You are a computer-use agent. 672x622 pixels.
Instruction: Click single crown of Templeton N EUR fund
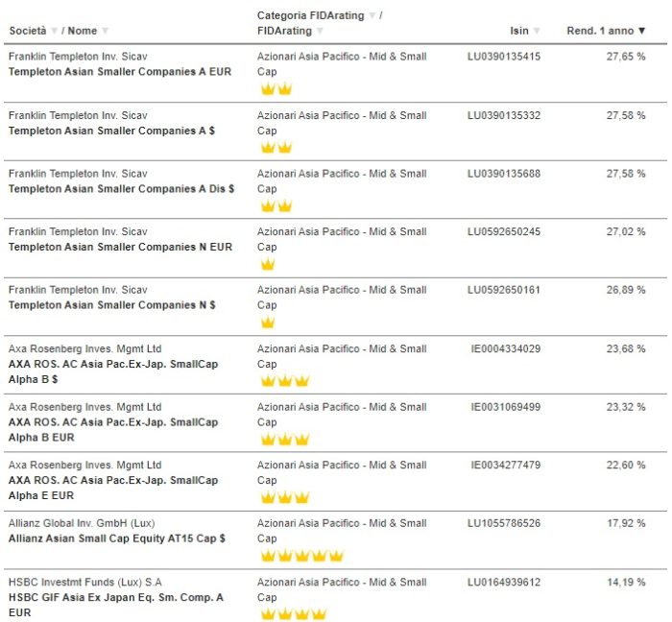tap(268, 264)
